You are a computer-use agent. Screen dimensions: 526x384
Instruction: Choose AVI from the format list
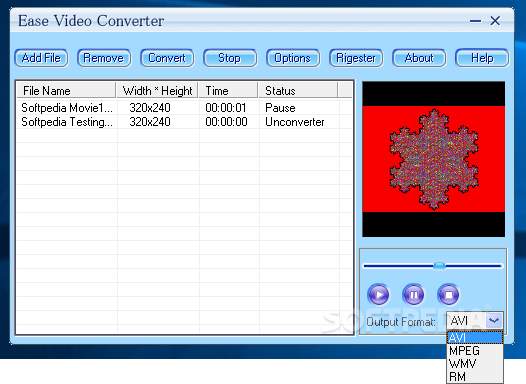click(x=475, y=337)
